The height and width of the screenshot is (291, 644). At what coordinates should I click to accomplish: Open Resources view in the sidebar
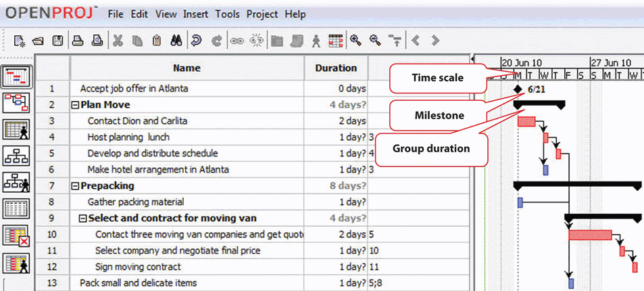pyautogui.click(x=17, y=129)
